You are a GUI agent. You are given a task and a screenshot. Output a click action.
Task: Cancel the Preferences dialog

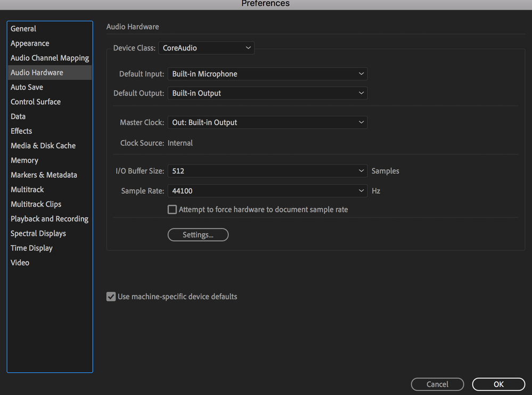pyautogui.click(x=437, y=384)
